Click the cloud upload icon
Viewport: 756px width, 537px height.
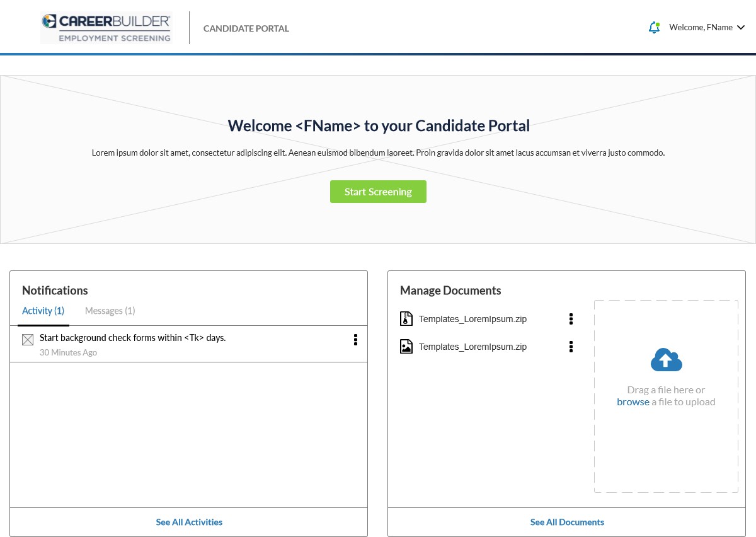point(666,360)
